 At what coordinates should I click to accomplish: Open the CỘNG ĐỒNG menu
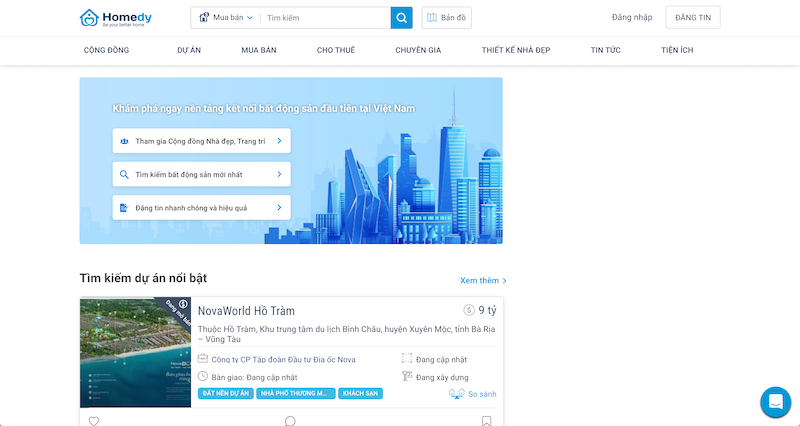pyautogui.click(x=107, y=50)
